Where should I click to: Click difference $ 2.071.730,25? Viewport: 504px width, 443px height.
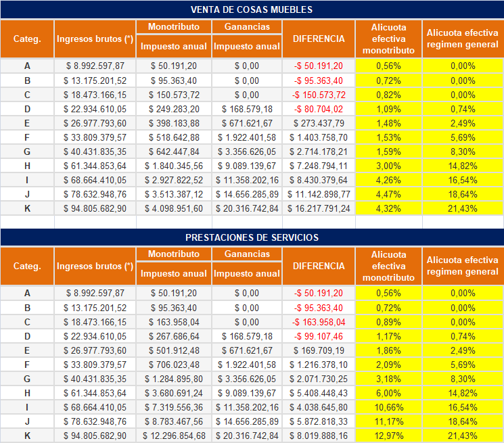click(319, 379)
